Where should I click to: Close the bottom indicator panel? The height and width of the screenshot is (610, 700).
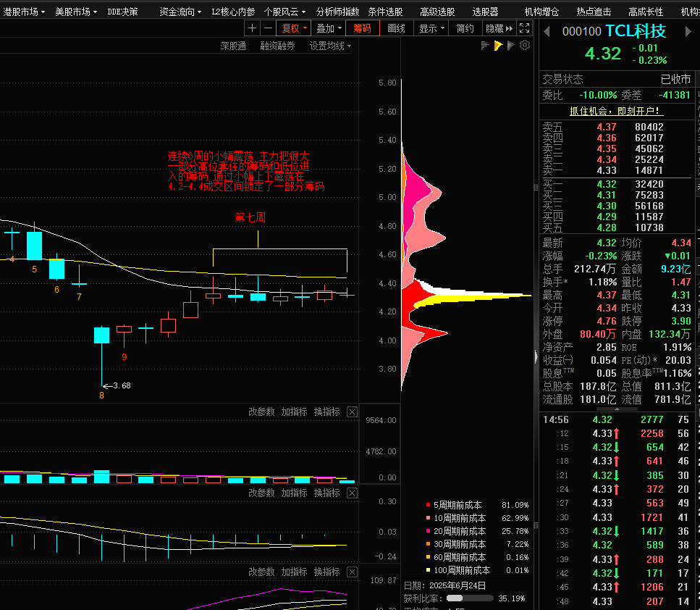click(353, 572)
